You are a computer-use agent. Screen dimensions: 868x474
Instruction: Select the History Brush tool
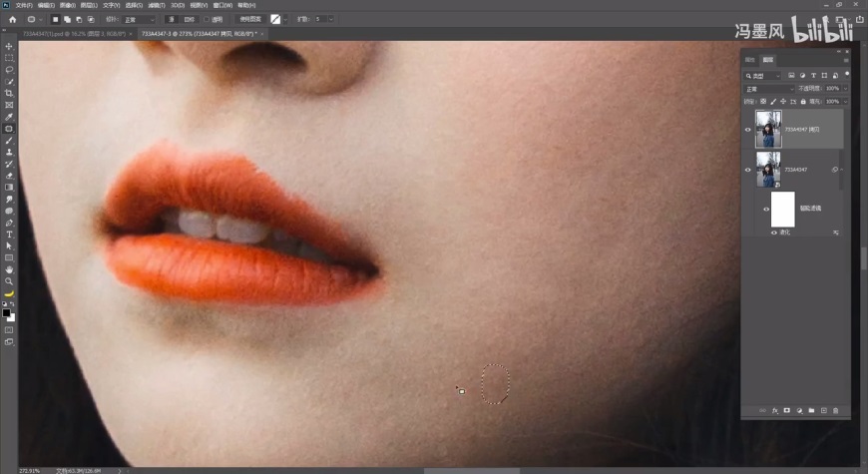tap(9, 164)
